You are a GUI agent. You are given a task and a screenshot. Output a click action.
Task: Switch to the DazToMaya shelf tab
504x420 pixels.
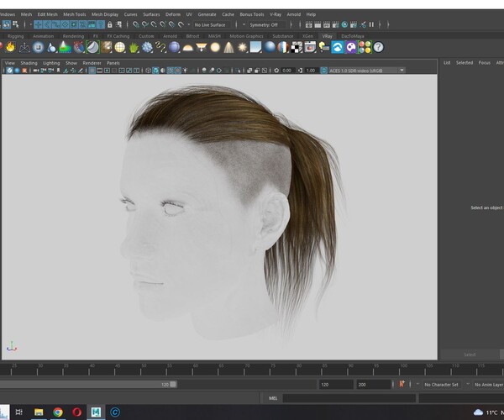point(353,36)
